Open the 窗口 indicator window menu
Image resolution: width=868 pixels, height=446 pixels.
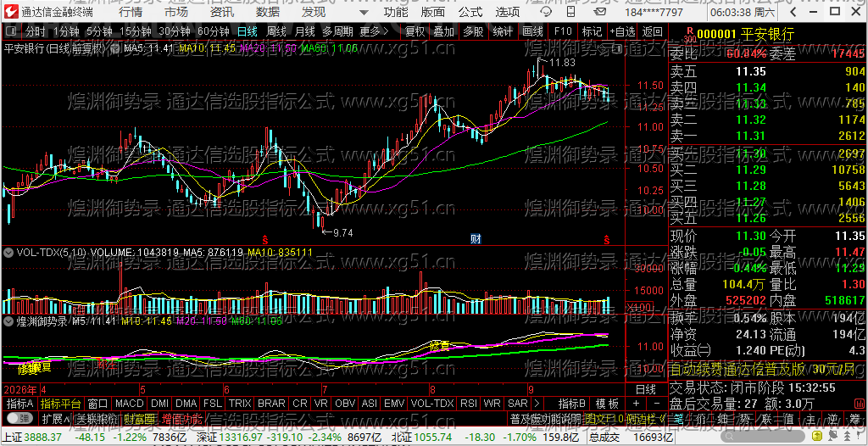(x=98, y=403)
